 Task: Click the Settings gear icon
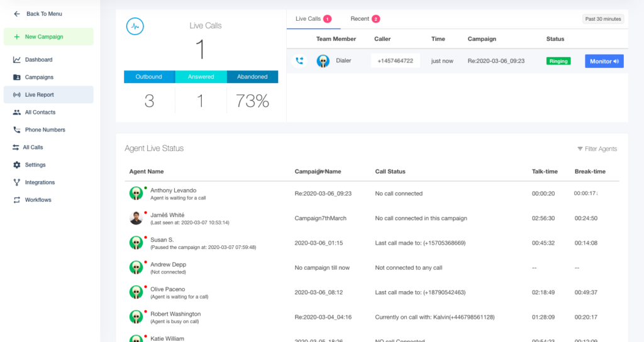(x=16, y=165)
